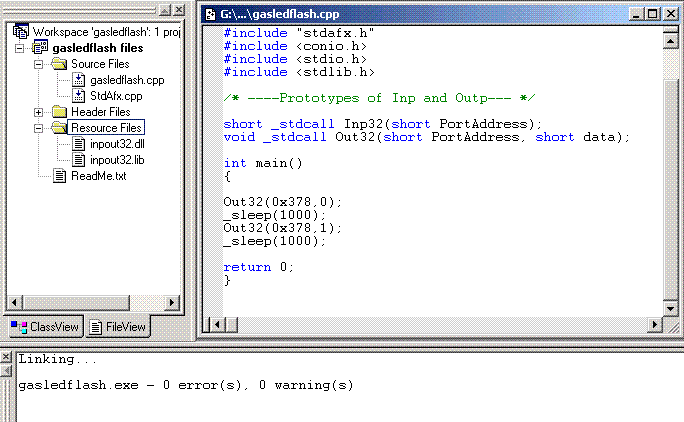Collapse the gasledflash files project node
684x422 pixels.
pos(19,48)
